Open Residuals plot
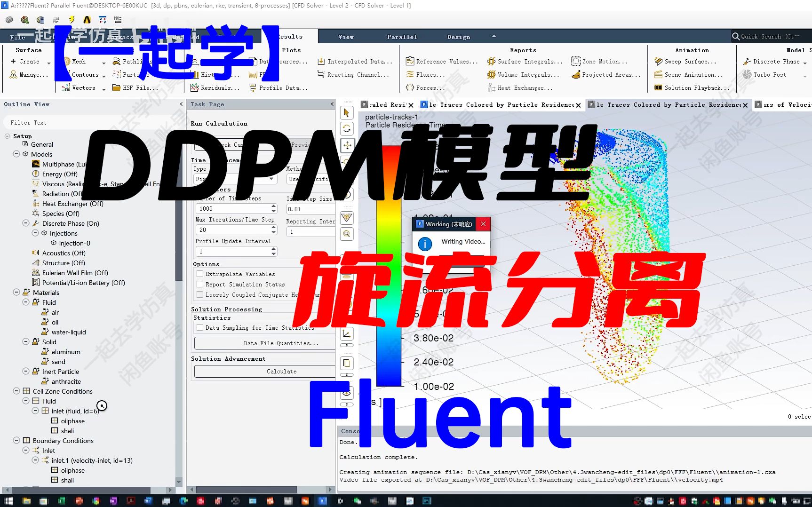The width and height of the screenshot is (812, 507). 215,88
